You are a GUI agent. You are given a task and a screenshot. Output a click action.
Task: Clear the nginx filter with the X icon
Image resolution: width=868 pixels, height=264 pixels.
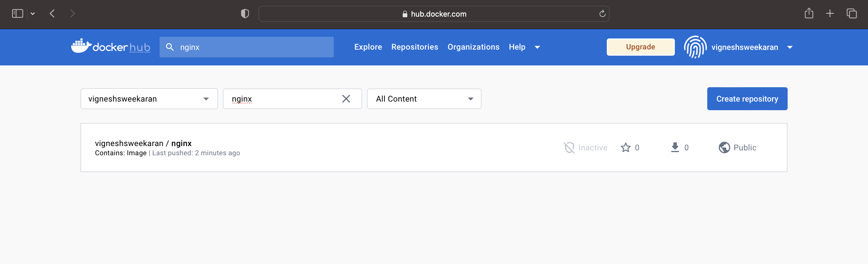tap(346, 99)
